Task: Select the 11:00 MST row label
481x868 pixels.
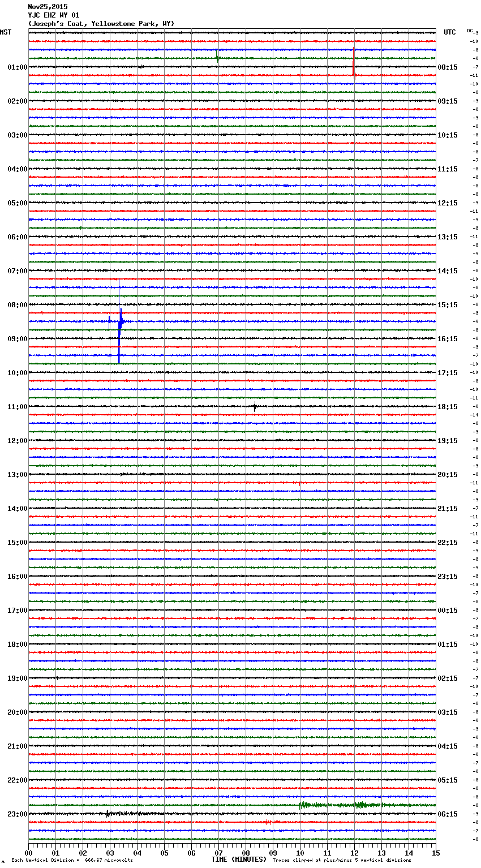Action: 18,407
